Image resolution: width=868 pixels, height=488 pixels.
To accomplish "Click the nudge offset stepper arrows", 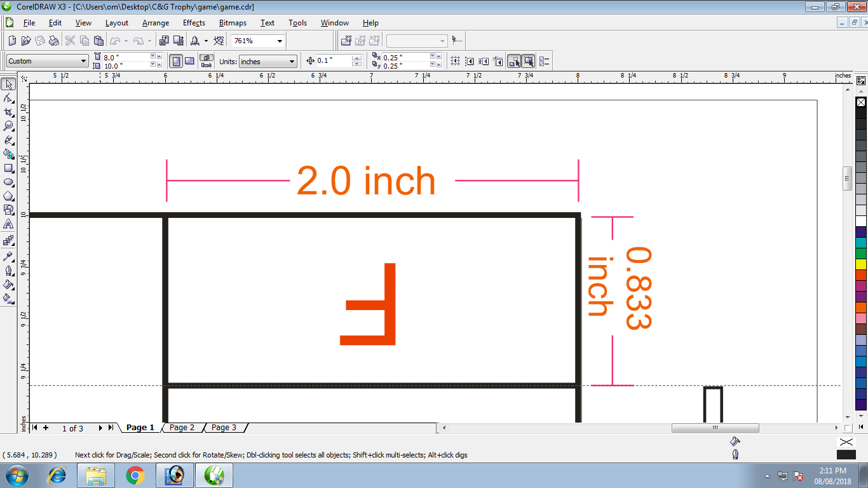I will (x=356, y=61).
